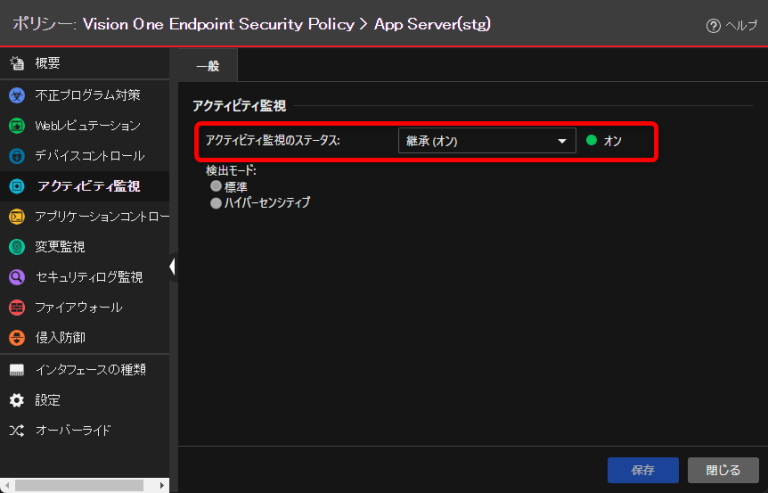Viewport: 768px width, 493px height.
Task: Click the アプリケーションコントロール yellow icon
Action: [x=17, y=216]
